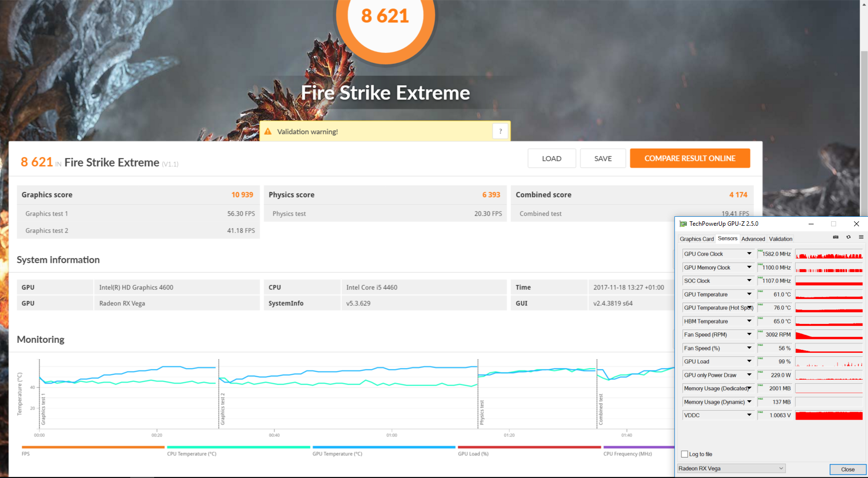The image size is (868, 478).
Task: Open the Fan Speed (RPM) dropdown
Action: click(749, 334)
